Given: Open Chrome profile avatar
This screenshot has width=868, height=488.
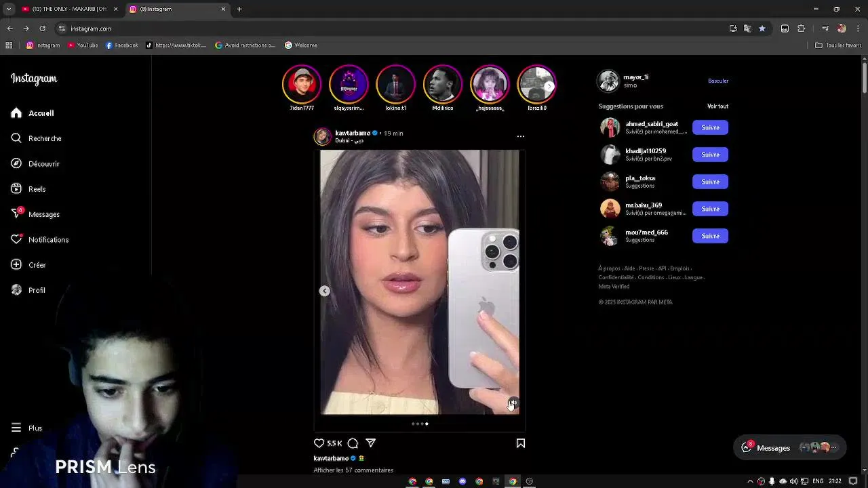Looking at the screenshot, I should (x=842, y=28).
